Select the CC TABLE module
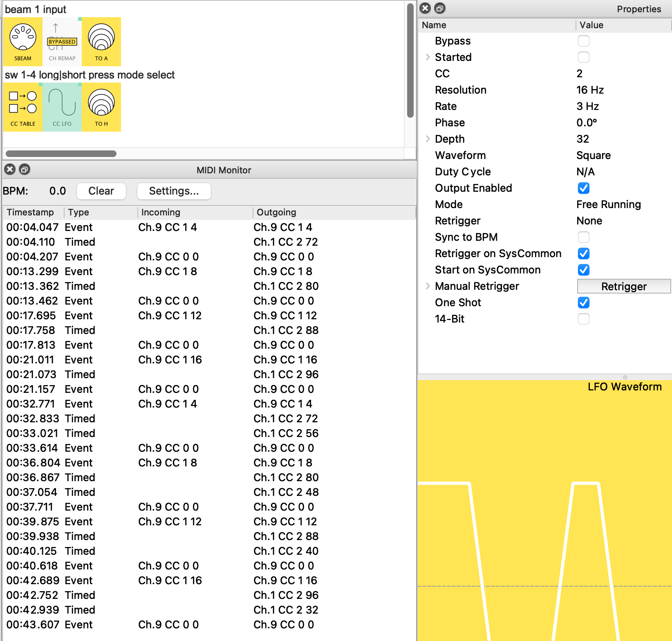 coord(23,107)
